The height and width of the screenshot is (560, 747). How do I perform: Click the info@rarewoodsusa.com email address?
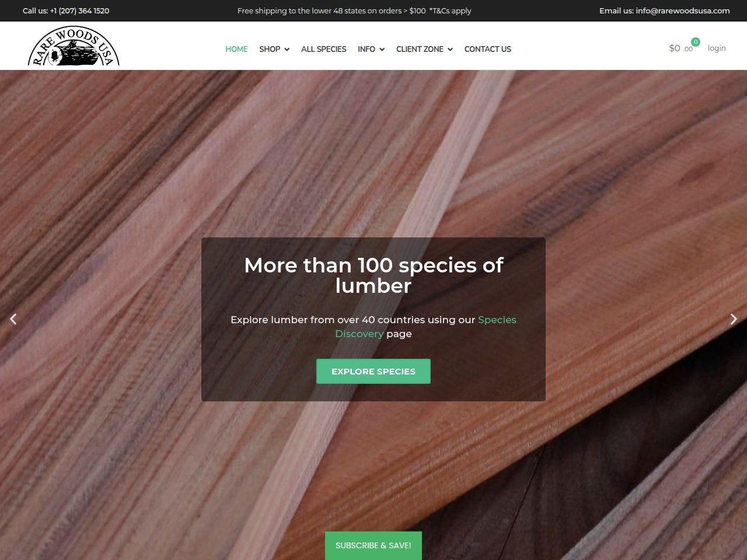tap(683, 10)
